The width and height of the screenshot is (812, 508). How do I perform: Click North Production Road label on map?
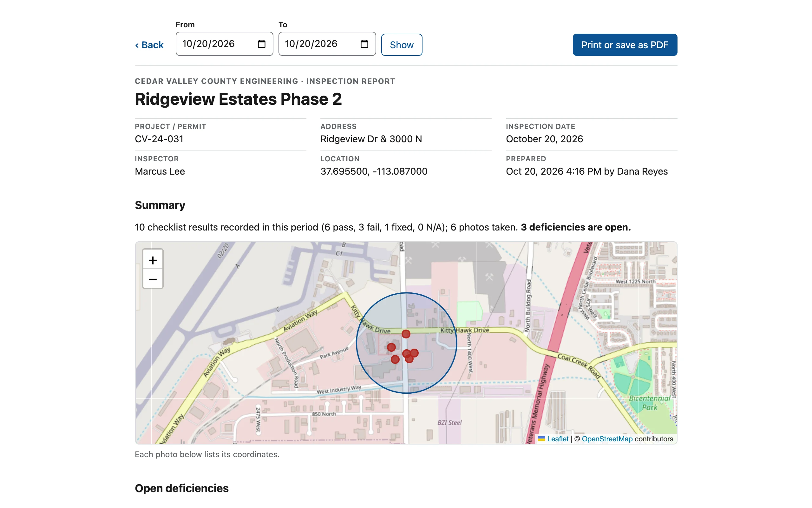pyautogui.click(x=286, y=363)
